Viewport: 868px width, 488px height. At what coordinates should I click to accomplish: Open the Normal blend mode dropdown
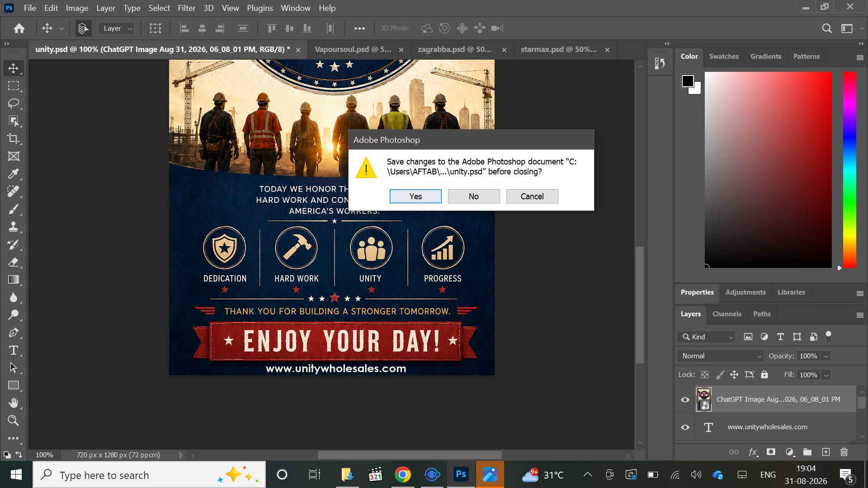tap(720, 356)
